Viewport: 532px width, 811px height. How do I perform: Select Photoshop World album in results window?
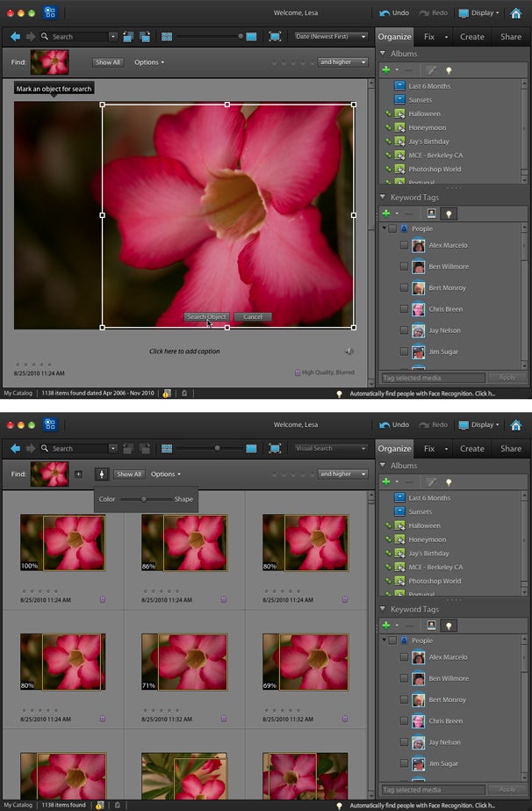435,581
